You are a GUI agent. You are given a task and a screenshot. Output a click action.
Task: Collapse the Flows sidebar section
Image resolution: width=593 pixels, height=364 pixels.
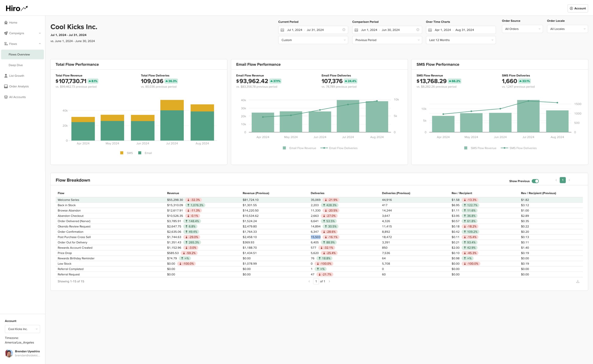click(40, 44)
